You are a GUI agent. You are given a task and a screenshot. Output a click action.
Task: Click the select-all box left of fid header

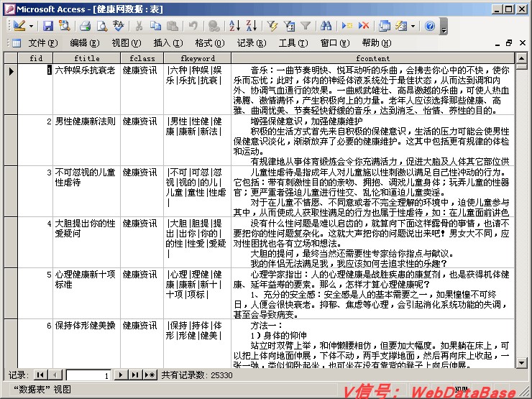pyautogui.click(x=11, y=58)
